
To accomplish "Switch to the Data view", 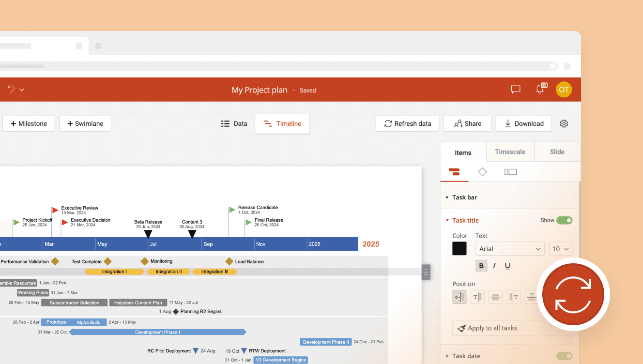I will [234, 123].
